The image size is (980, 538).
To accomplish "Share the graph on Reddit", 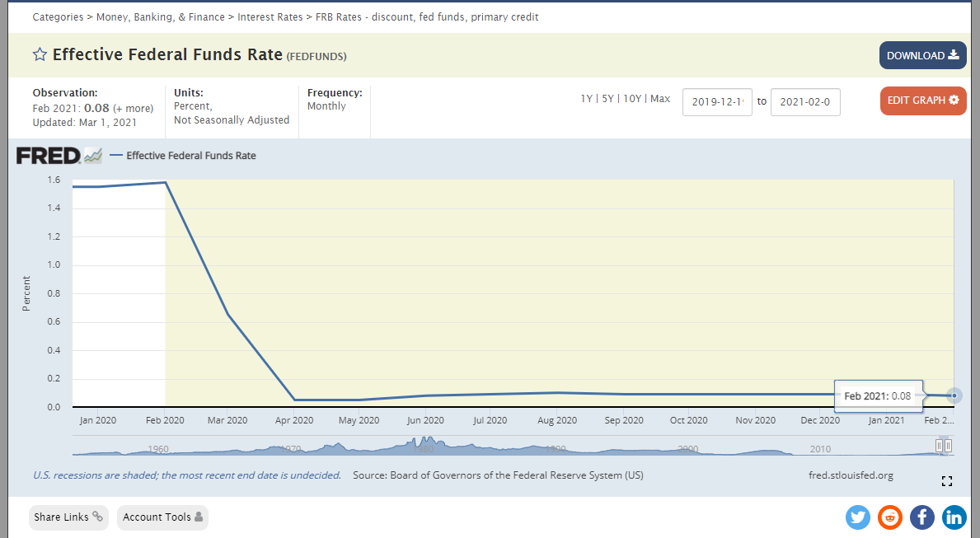I will point(890,517).
